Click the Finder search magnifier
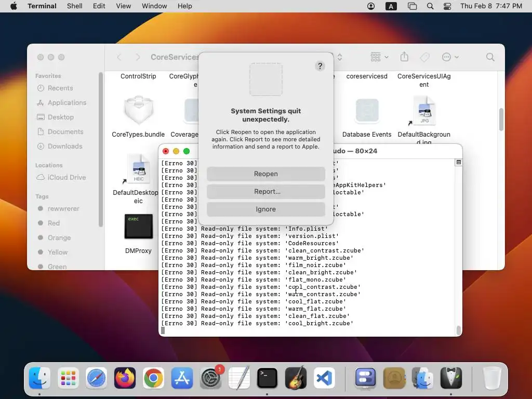 coord(490,57)
